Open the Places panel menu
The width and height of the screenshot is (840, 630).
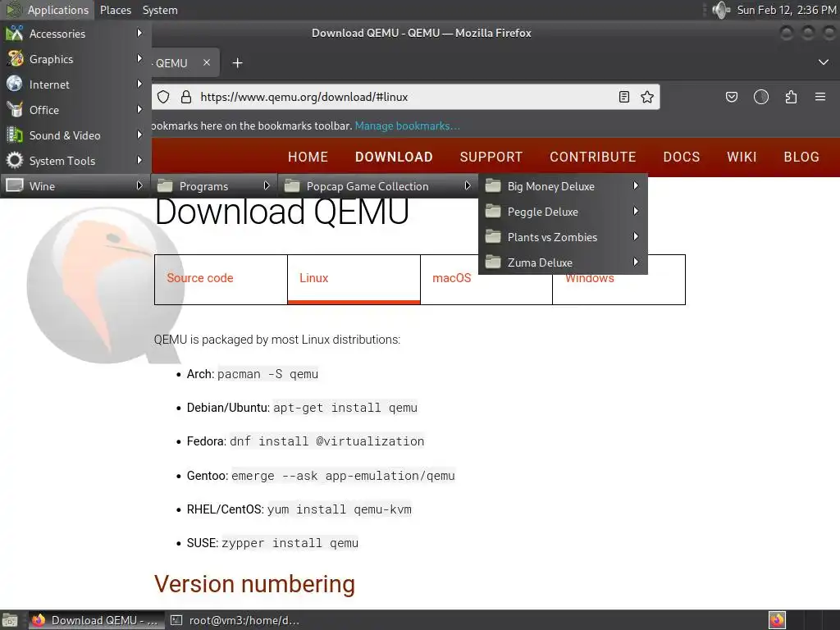point(115,10)
